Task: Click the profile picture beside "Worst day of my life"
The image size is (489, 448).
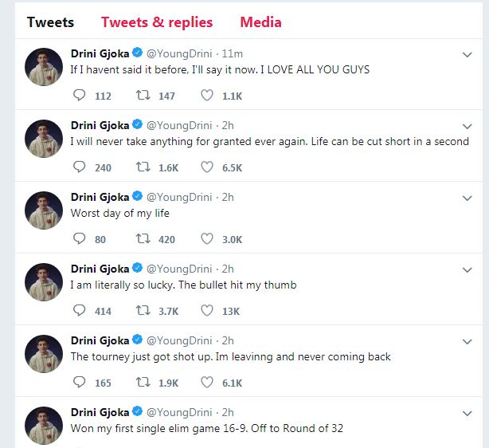Action: click(x=44, y=211)
